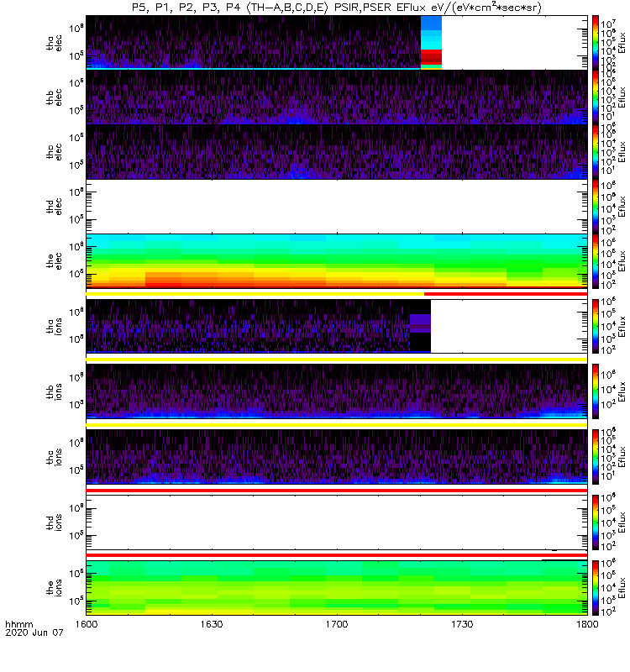Click the thc ions spectrogram panel
Screen dimensions: 630x672
point(337,457)
